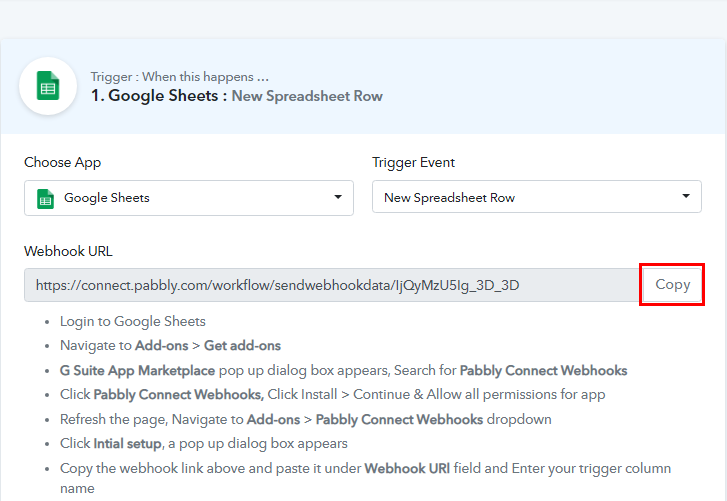
Task: Click small Google Sheets icon in Choose App field
Action: (x=45, y=198)
